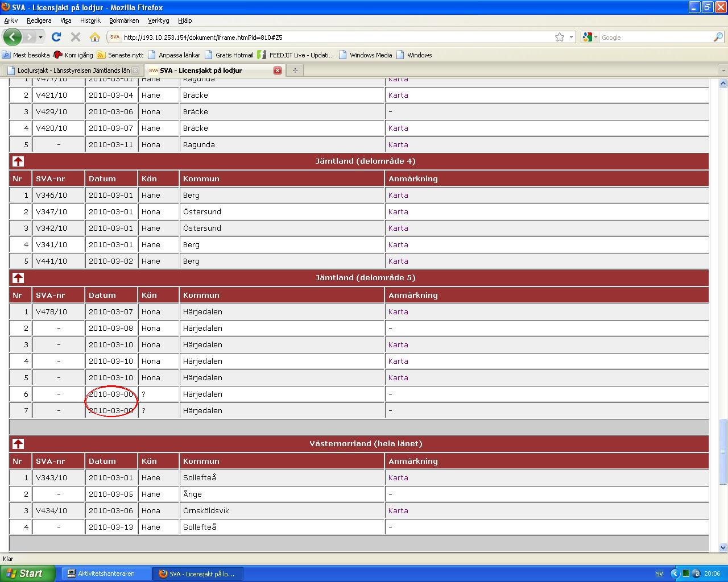Select the Örnsköldsvik kommun cell

click(282, 511)
